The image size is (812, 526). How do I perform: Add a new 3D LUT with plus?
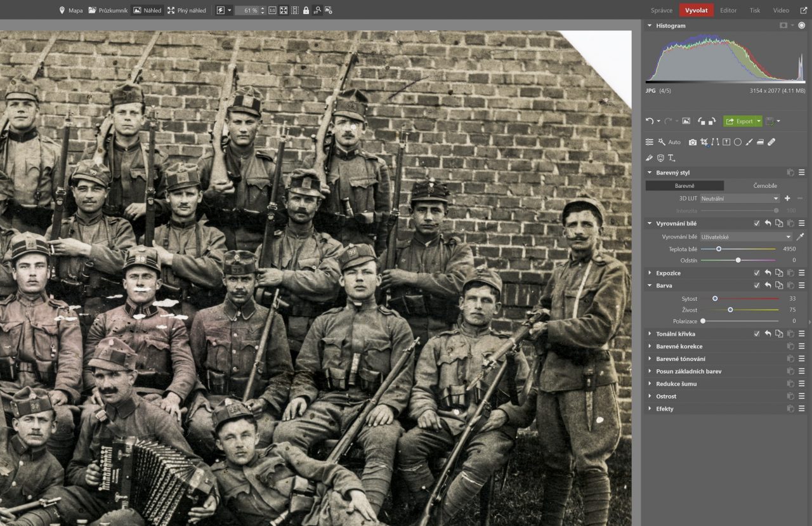point(787,199)
